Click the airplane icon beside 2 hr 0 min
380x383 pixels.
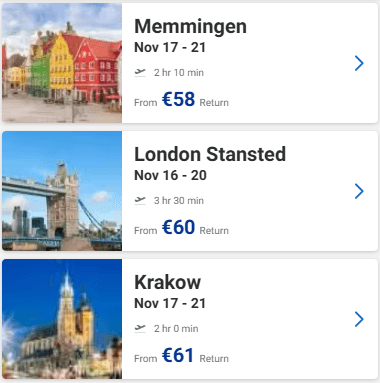140,328
